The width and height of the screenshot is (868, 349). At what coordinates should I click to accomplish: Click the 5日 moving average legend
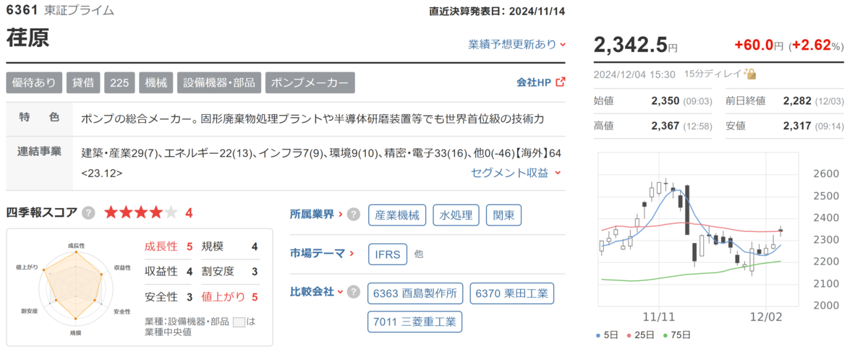[x=608, y=335]
